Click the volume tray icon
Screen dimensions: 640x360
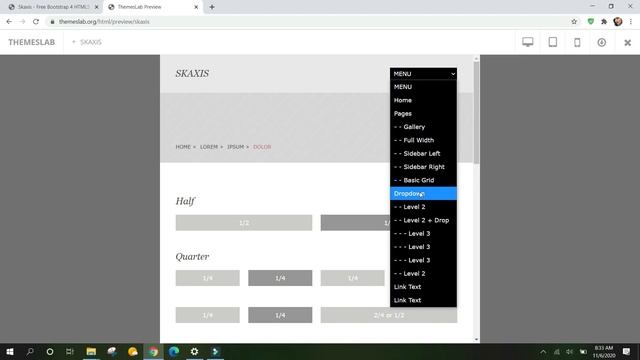click(x=569, y=351)
